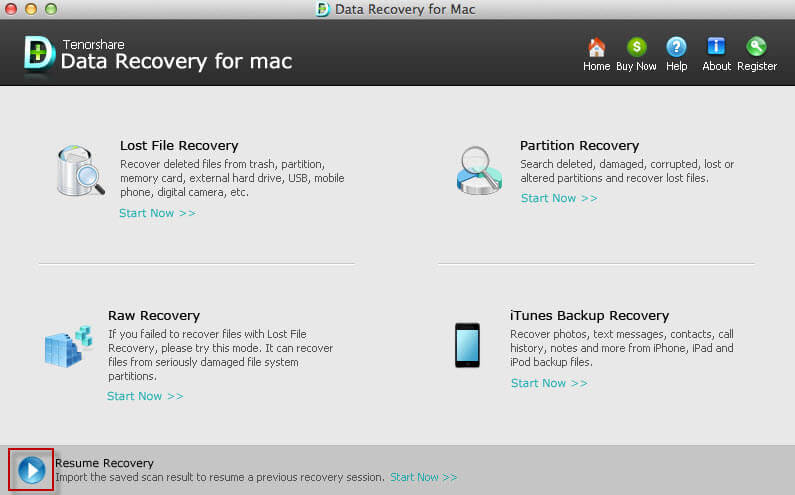Click the About info icon
Viewport: 795px width, 495px height.
716,47
